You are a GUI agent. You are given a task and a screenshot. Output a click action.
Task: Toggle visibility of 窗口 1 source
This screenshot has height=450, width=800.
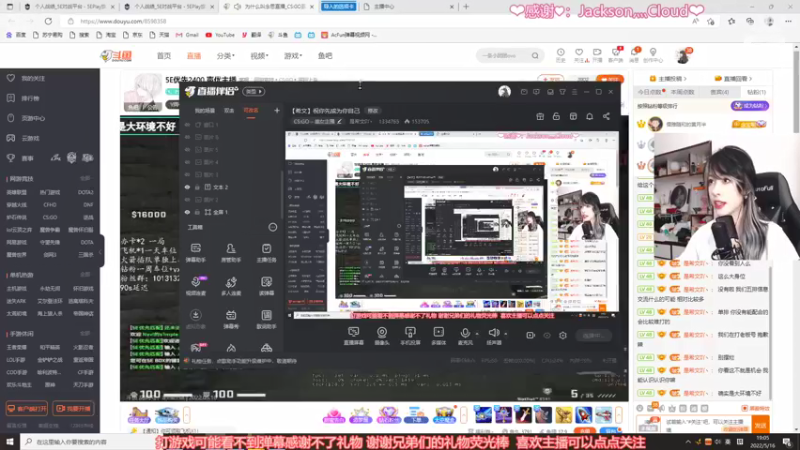pyautogui.click(x=187, y=124)
